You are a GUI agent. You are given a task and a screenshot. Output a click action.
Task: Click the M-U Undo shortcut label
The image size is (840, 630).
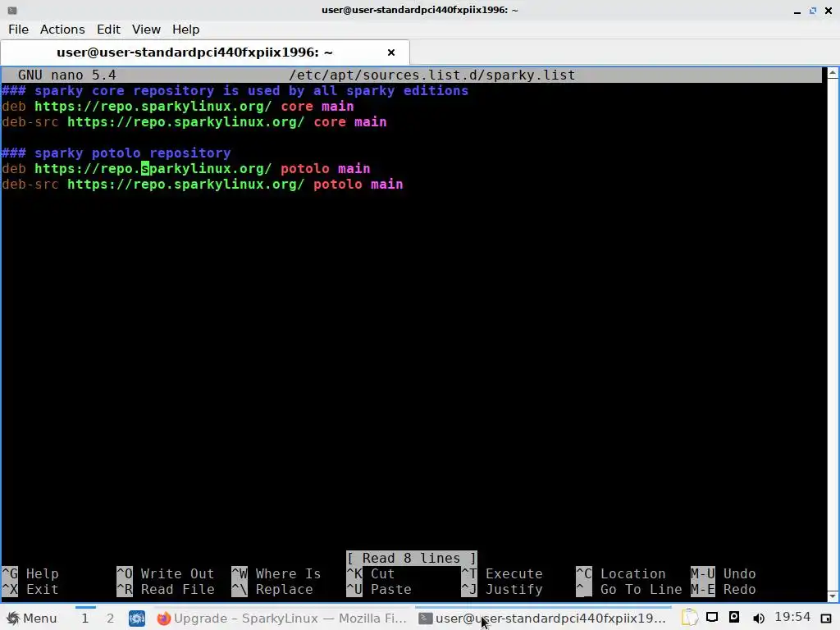[x=724, y=573]
